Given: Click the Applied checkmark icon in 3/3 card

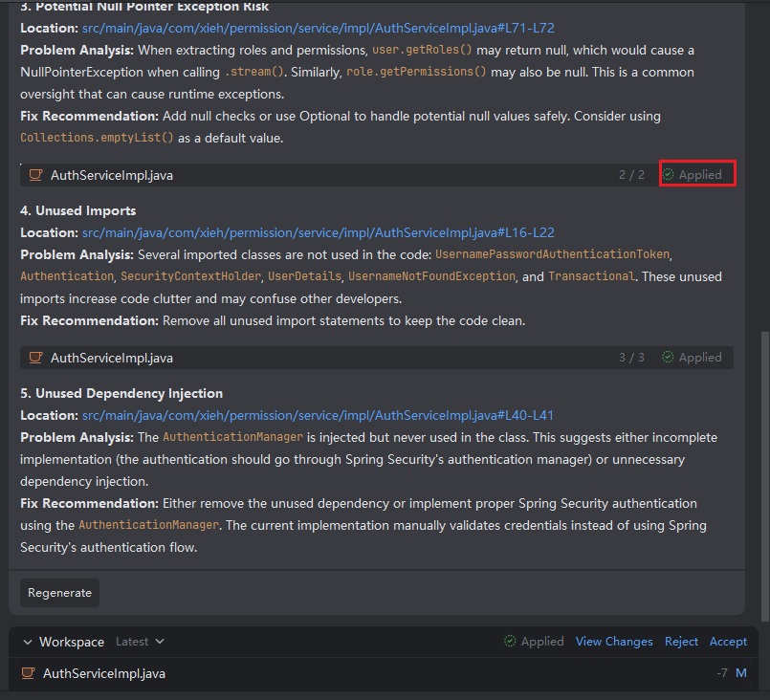Looking at the screenshot, I should point(669,358).
